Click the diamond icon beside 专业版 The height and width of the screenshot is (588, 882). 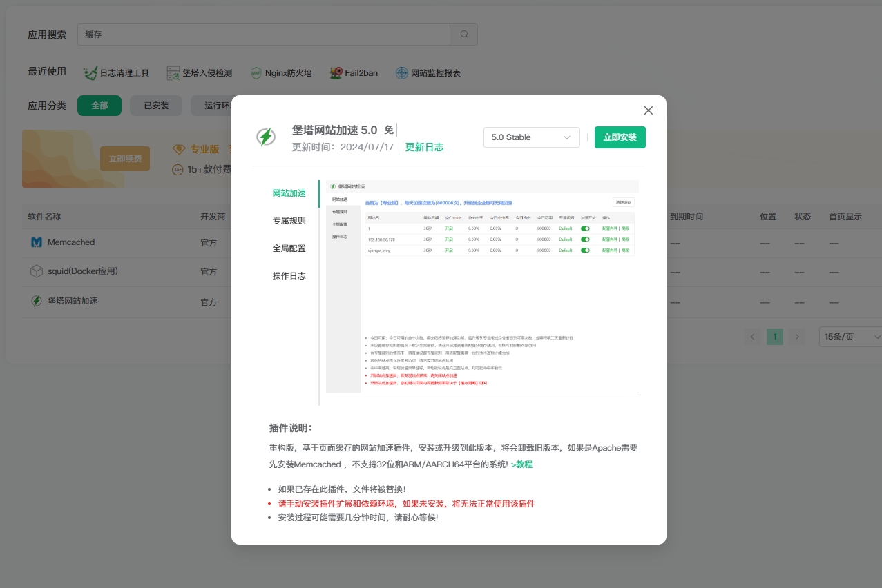click(179, 149)
